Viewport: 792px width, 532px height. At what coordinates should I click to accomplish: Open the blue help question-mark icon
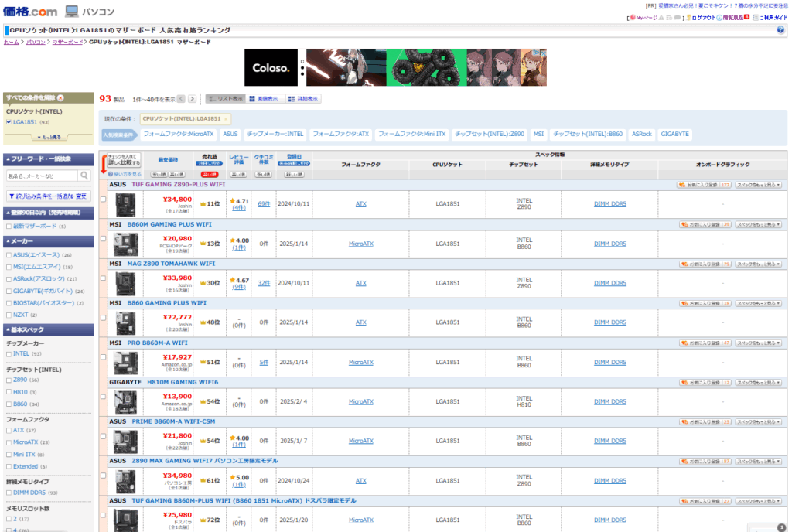click(780, 30)
